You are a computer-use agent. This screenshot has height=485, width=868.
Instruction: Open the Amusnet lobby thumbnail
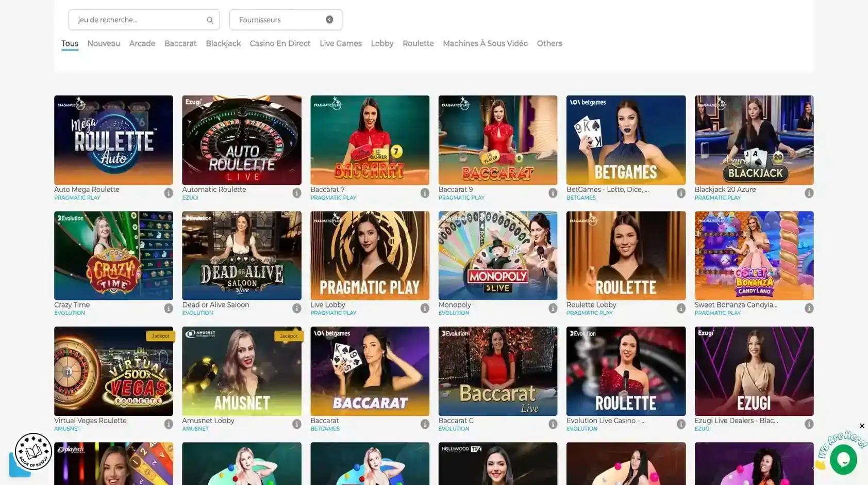pyautogui.click(x=242, y=371)
